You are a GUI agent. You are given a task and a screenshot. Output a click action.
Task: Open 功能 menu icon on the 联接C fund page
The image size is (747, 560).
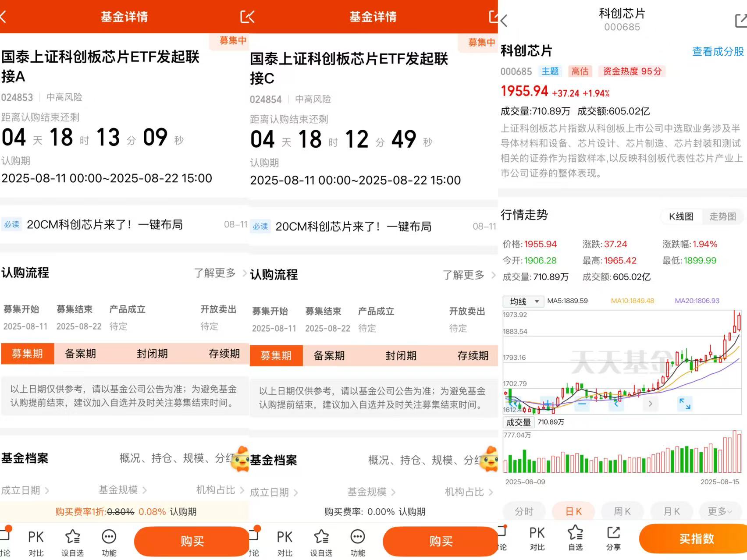coord(358,543)
